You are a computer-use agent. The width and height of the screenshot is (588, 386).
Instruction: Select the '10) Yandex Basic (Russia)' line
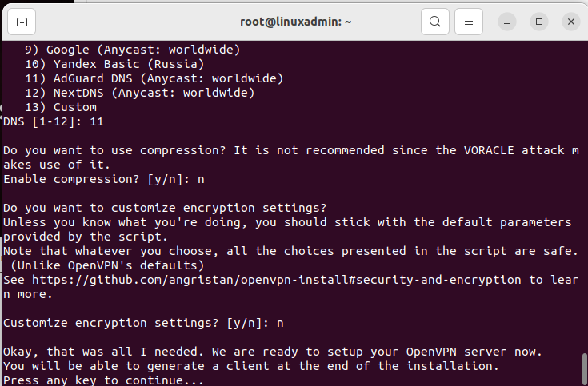(114, 64)
